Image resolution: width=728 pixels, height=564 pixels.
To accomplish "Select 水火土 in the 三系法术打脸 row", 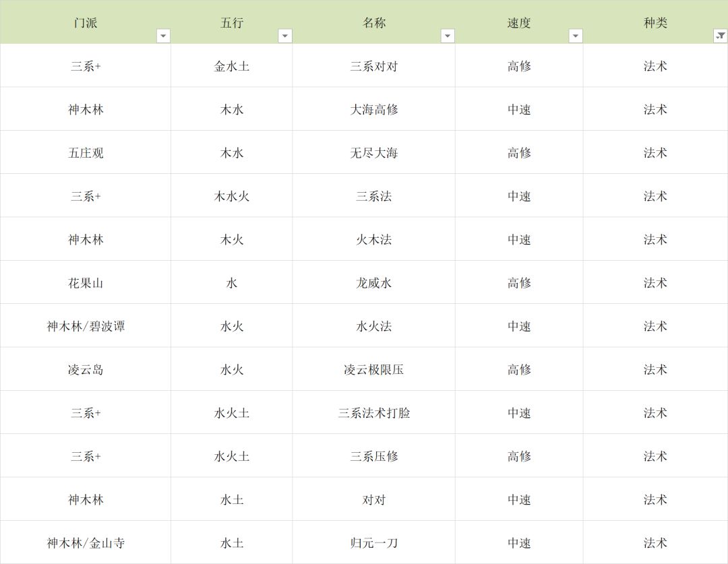I will (x=232, y=412).
